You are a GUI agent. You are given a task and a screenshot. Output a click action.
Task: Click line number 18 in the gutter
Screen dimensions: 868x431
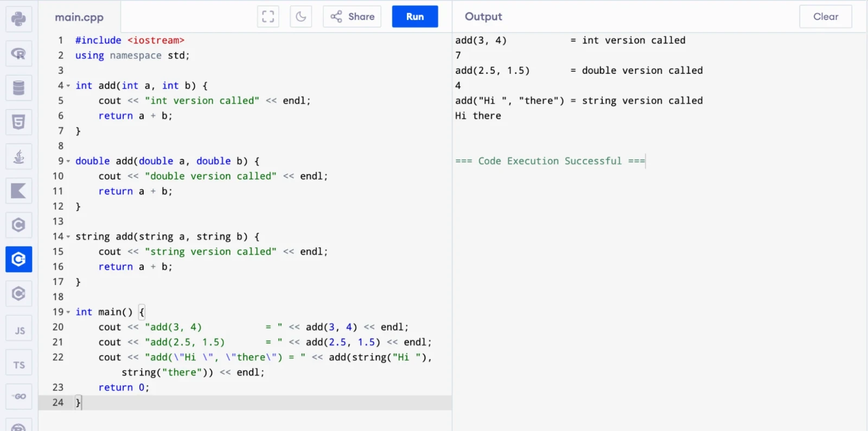coord(58,297)
